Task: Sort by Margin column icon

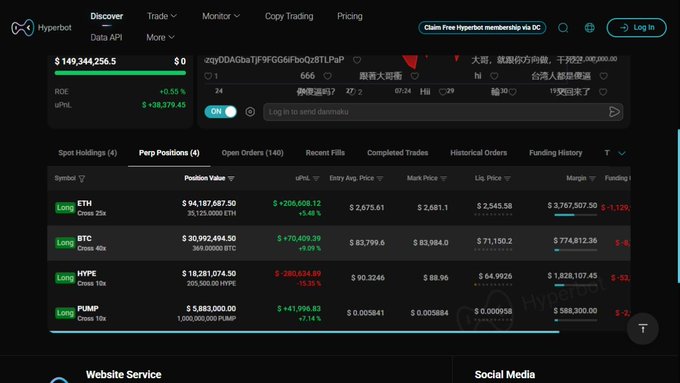Action: tap(592, 178)
